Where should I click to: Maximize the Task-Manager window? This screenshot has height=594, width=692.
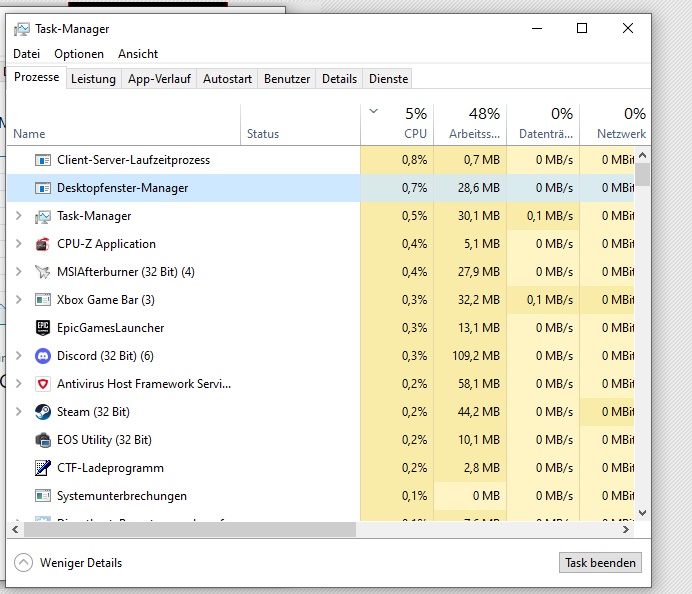coord(582,28)
